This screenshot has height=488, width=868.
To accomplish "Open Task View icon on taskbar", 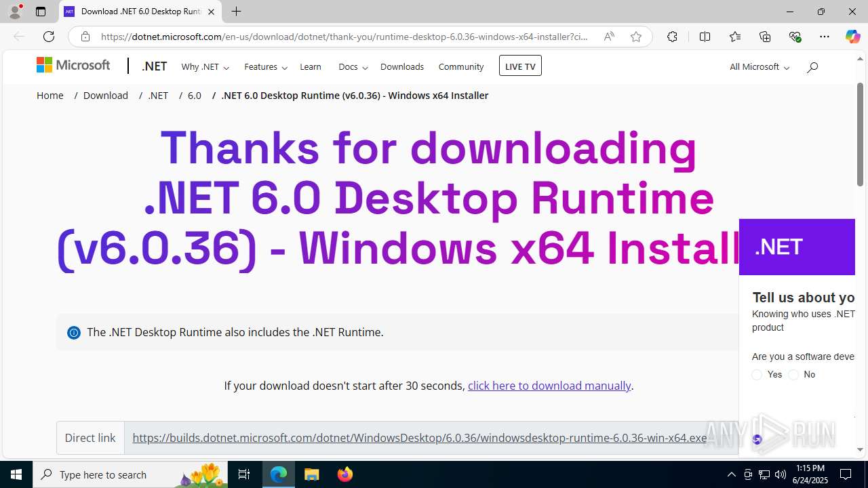I will 244,474.
